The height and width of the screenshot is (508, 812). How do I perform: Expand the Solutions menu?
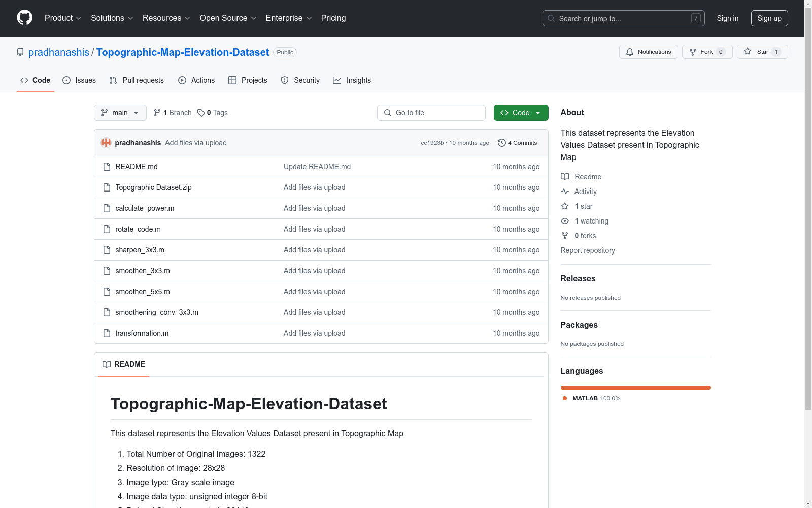click(112, 18)
